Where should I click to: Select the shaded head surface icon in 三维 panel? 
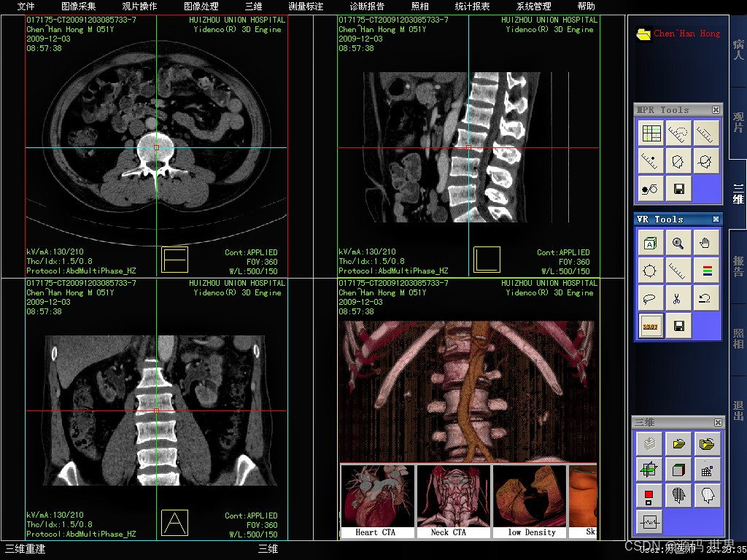pyautogui.click(x=708, y=496)
